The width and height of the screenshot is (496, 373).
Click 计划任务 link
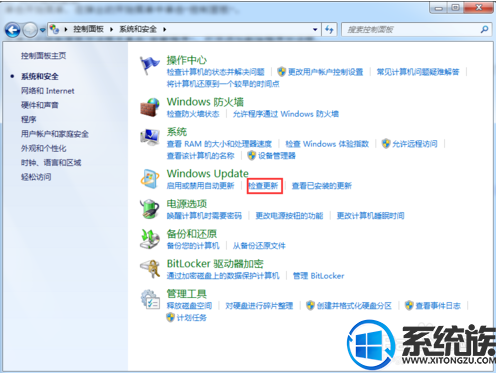(192, 318)
